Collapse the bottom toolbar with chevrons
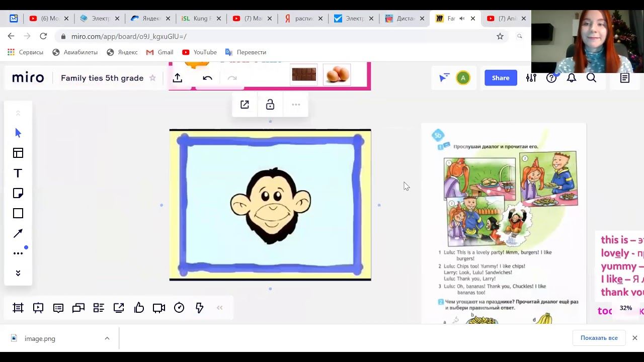Screen dimensions: 644x362 (219, 308)
